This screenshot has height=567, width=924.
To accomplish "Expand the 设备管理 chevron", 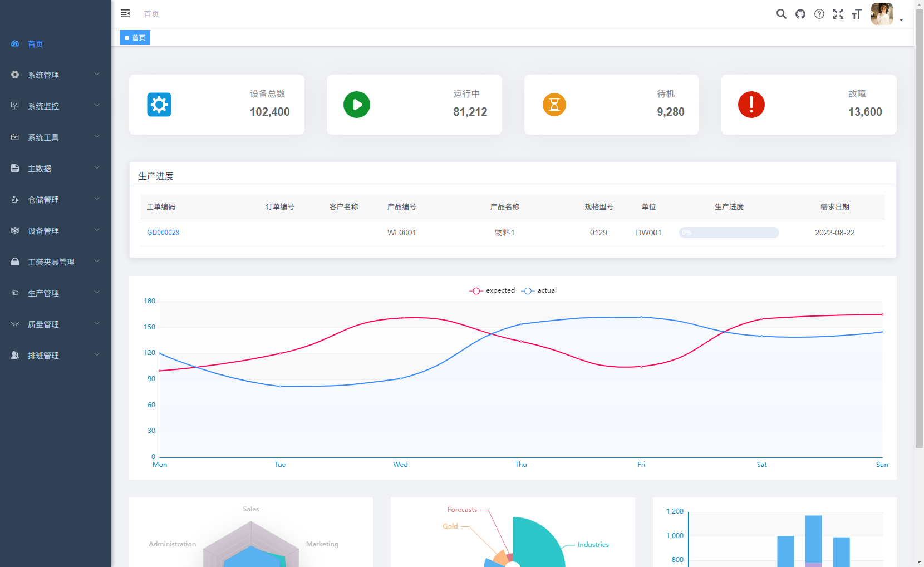I will (97, 230).
